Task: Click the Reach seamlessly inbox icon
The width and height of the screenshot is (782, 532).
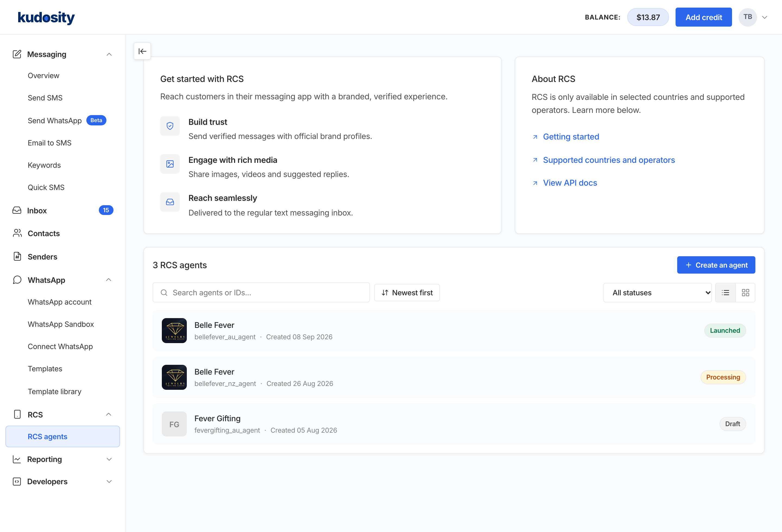Action: pos(170,202)
